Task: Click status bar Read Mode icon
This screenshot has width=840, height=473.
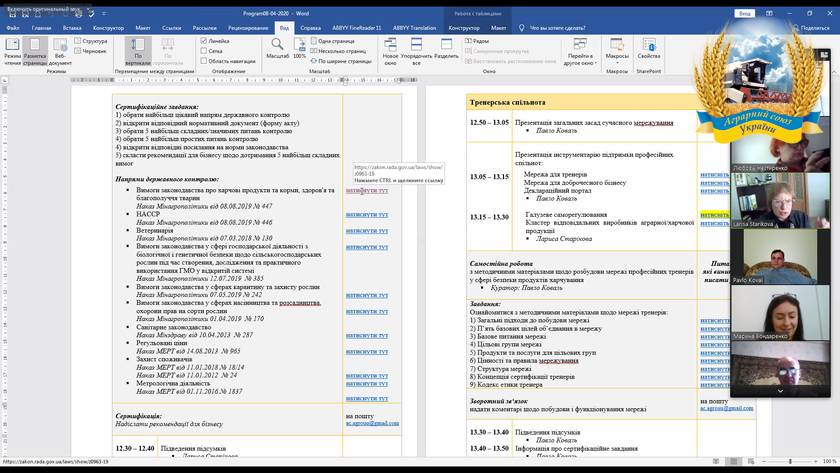Action: pyautogui.click(x=716, y=461)
